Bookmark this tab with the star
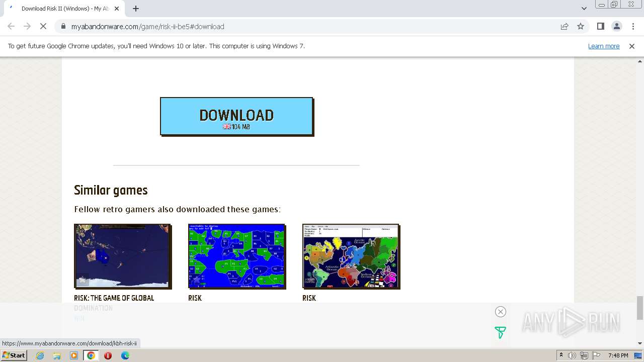This screenshot has width=644, height=362. (581, 26)
